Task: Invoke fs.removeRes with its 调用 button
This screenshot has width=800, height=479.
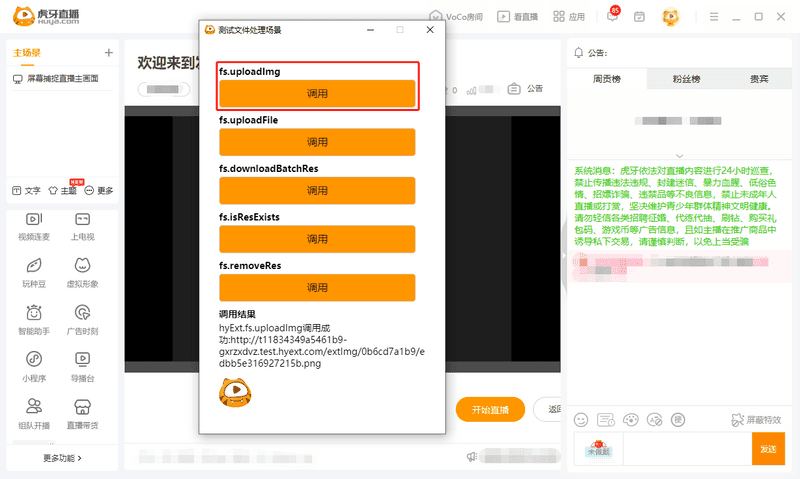Action: [317, 287]
